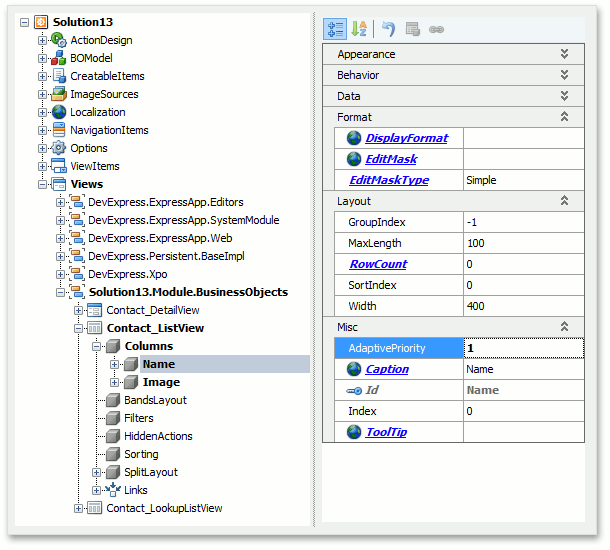Viewport: 610px width, 550px height.
Task: Click the ActionDesign node icon
Action: point(59,40)
